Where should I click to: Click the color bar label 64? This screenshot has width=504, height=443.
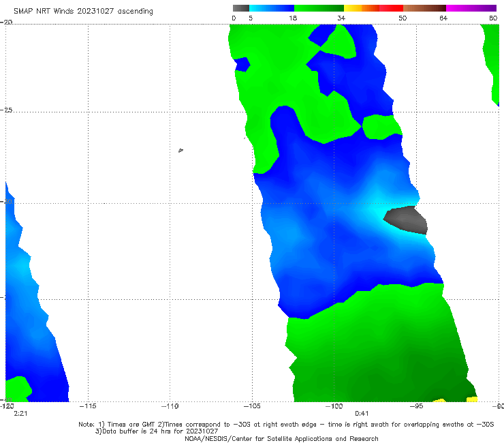[443, 18]
